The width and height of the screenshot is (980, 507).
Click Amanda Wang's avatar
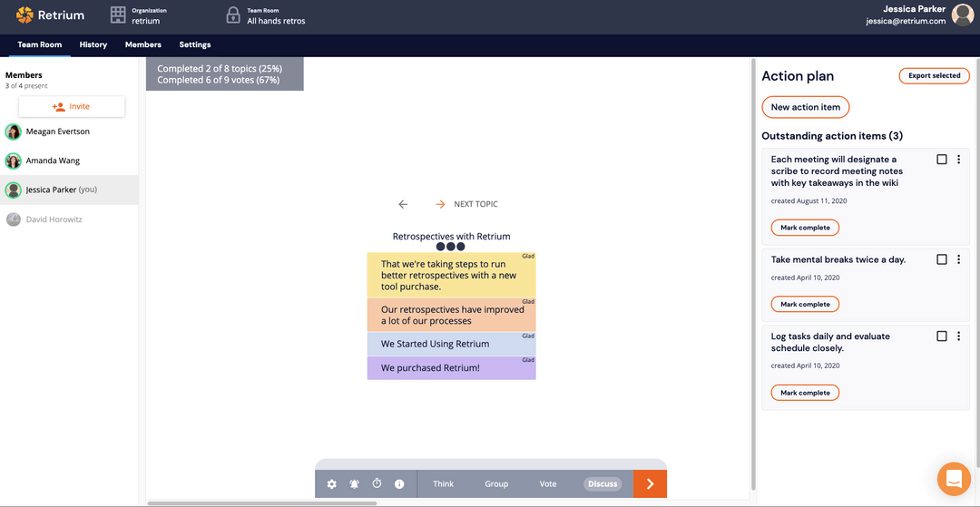pos(13,161)
